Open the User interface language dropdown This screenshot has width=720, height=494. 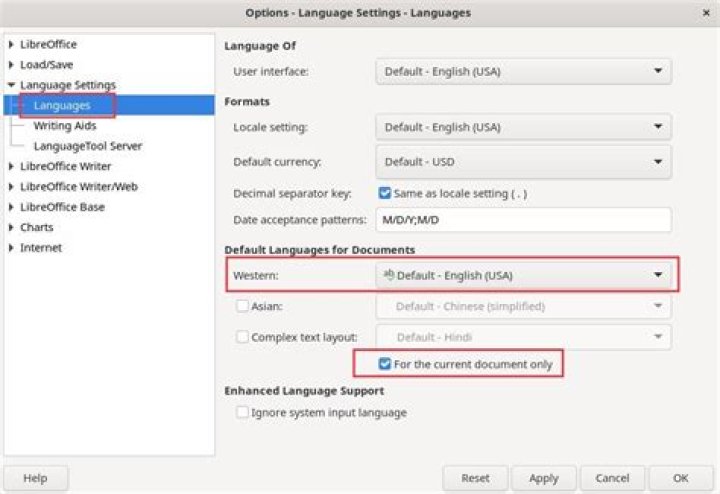523,72
